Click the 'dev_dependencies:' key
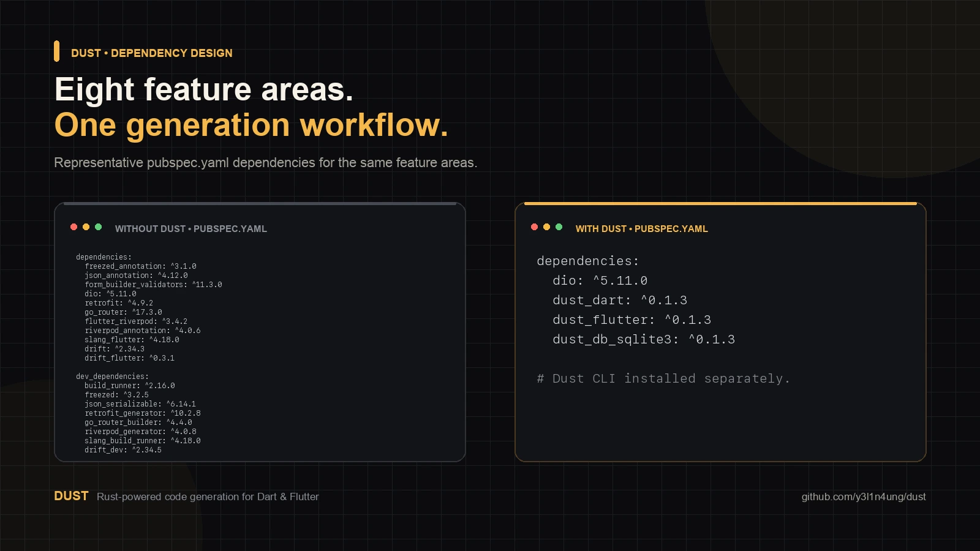Image resolution: width=980 pixels, height=551 pixels. click(x=112, y=377)
